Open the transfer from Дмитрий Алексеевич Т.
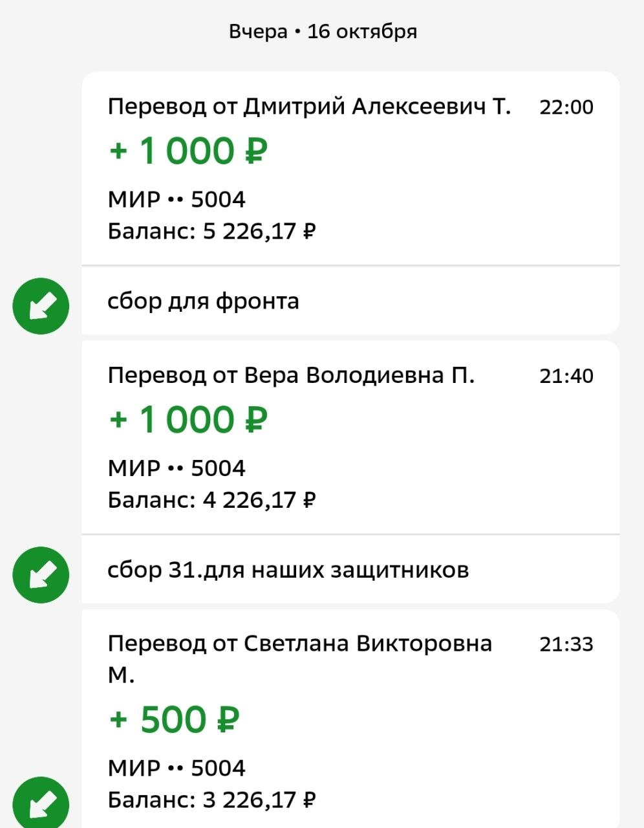The image size is (644, 828). pyautogui.click(x=309, y=107)
